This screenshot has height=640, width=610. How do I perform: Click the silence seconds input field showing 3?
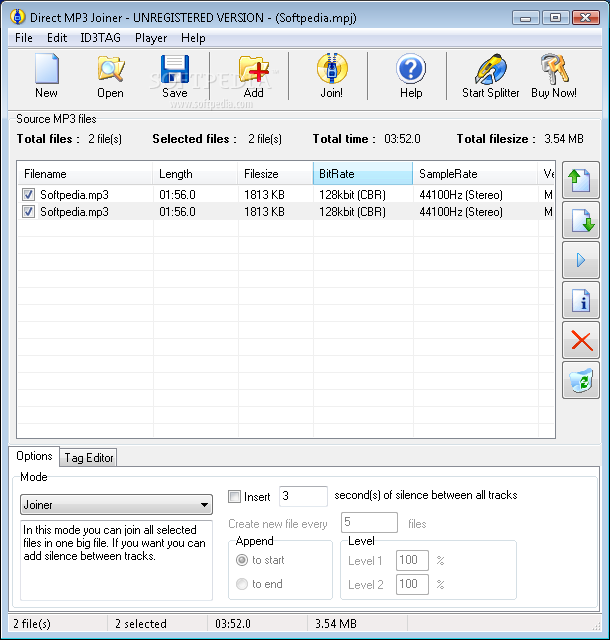click(303, 496)
